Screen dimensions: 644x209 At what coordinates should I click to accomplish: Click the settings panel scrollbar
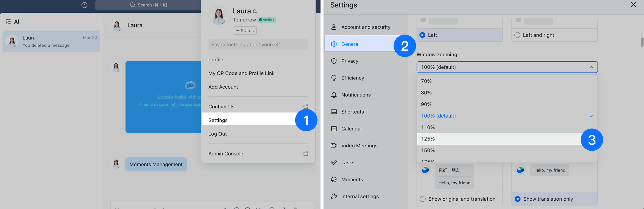642,42
